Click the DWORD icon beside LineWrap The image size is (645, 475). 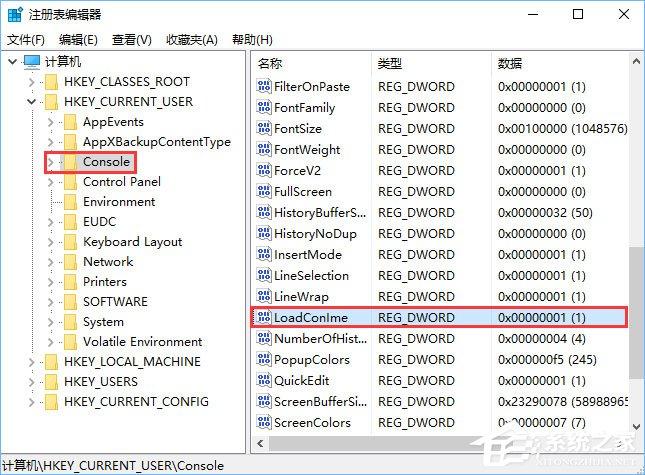coord(264,296)
